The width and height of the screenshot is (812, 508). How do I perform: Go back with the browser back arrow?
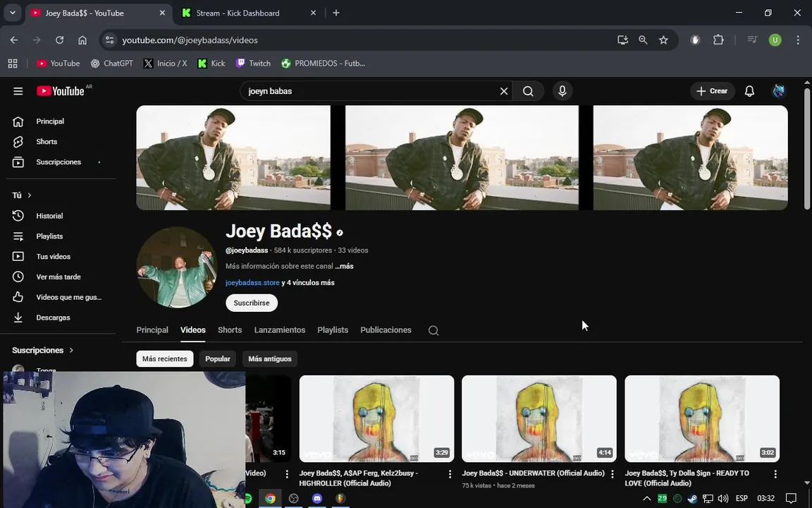point(14,40)
